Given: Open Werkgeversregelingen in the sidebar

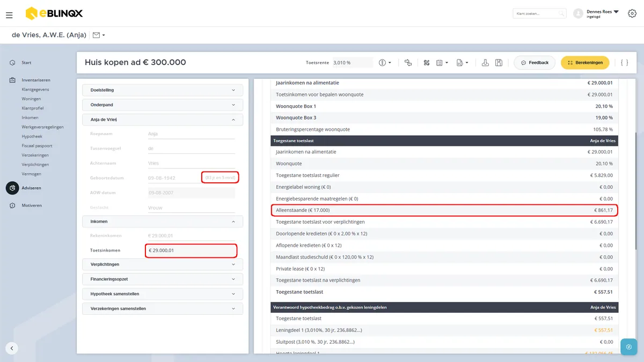Looking at the screenshot, I should pos(42,127).
